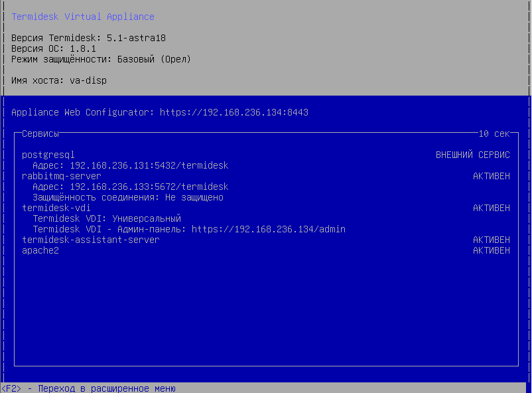Click the Сервисы panel heading
Viewport: 532px width, 393px height.
point(40,133)
